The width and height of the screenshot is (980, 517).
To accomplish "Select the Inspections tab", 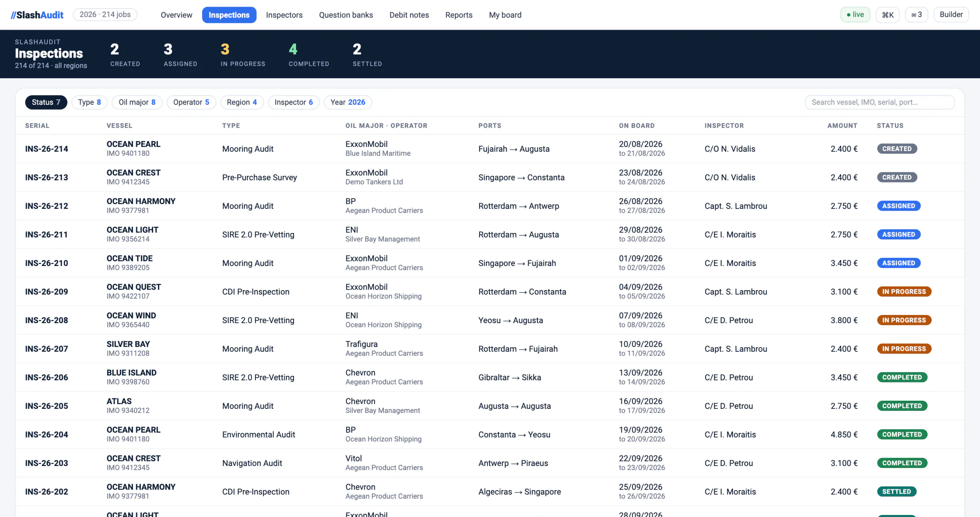I will pos(229,15).
